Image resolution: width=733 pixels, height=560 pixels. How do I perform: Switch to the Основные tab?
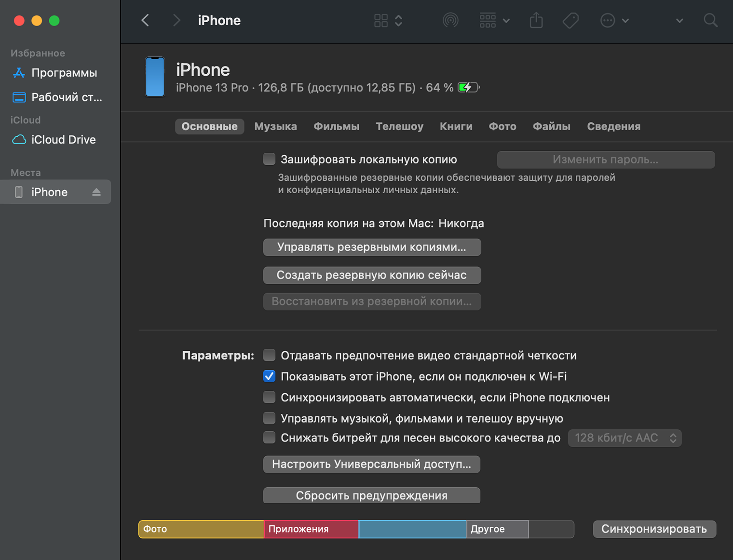point(209,126)
